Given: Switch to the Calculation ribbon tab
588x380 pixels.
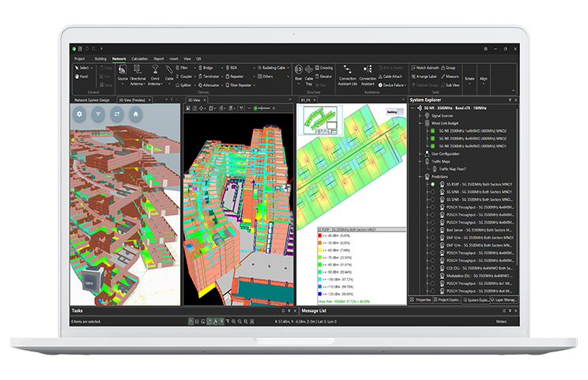Looking at the screenshot, I should (140, 58).
